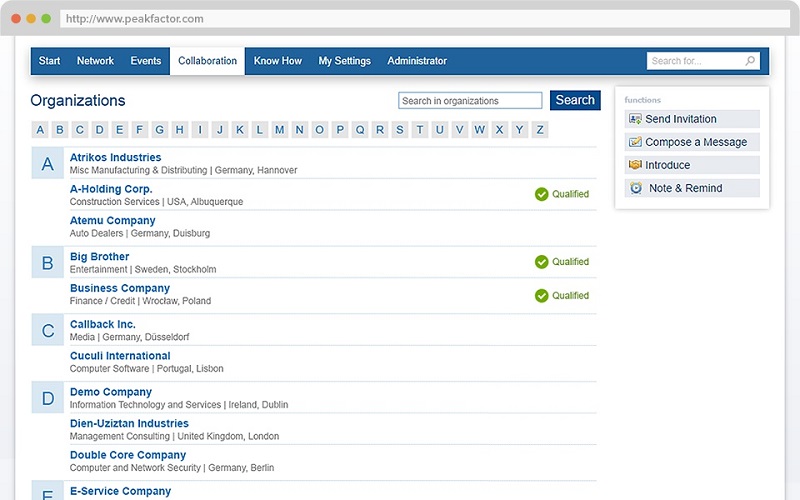The height and width of the screenshot is (500, 800).
Task: Click the Note & Remind label
Action: tap(685, 188)
